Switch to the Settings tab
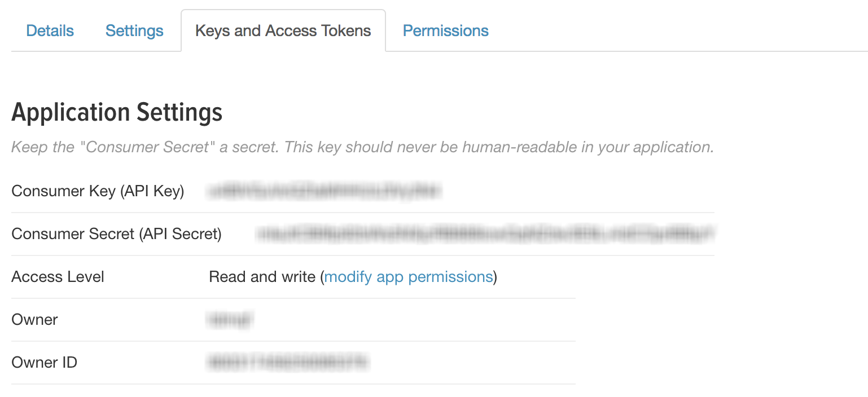 coord(134,30)
